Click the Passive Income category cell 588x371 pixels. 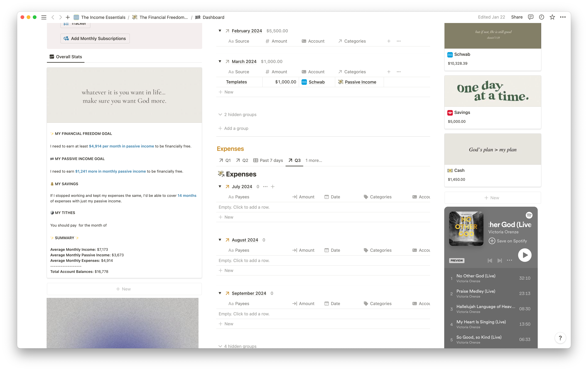(359, 82)
